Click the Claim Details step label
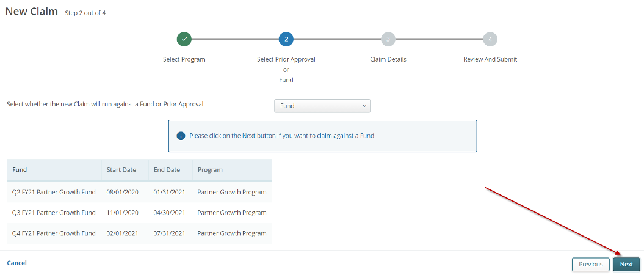 (388, 59)
